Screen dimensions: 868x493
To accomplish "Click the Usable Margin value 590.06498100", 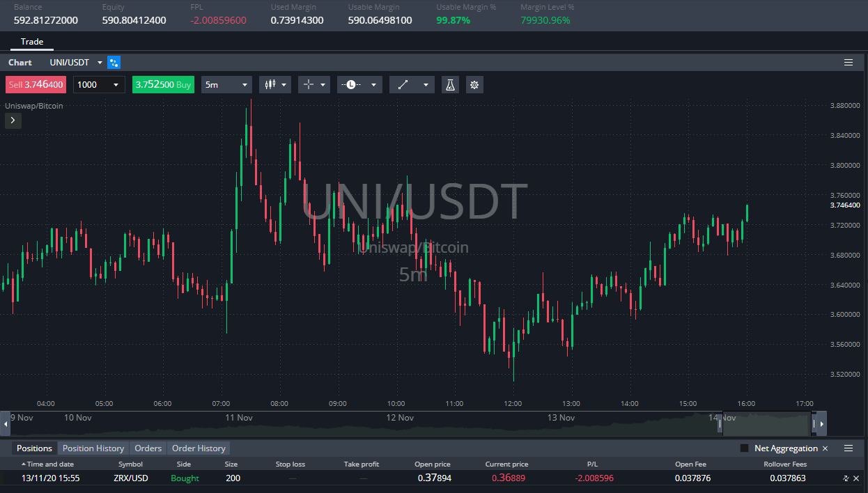I will click(x=380, y=20).
